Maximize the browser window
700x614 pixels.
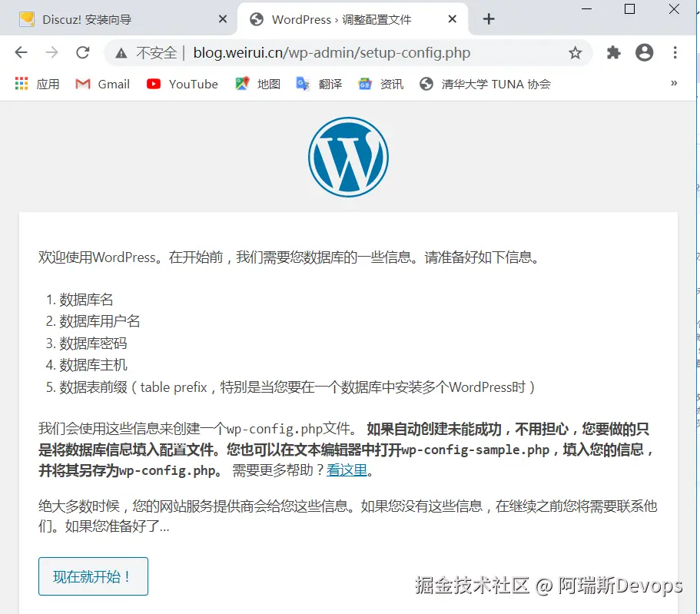[629, 9]
